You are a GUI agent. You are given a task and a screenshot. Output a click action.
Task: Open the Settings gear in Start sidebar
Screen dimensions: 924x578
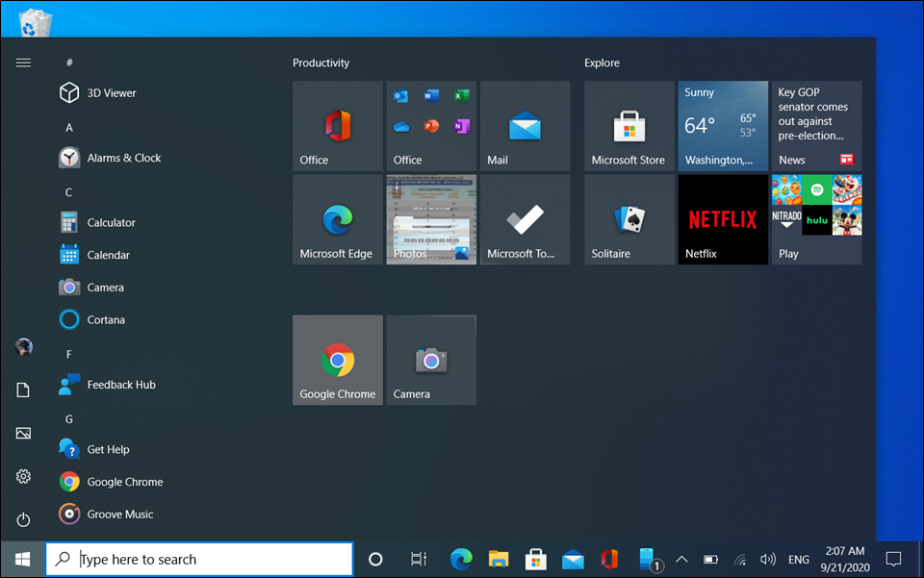(24, 476)
